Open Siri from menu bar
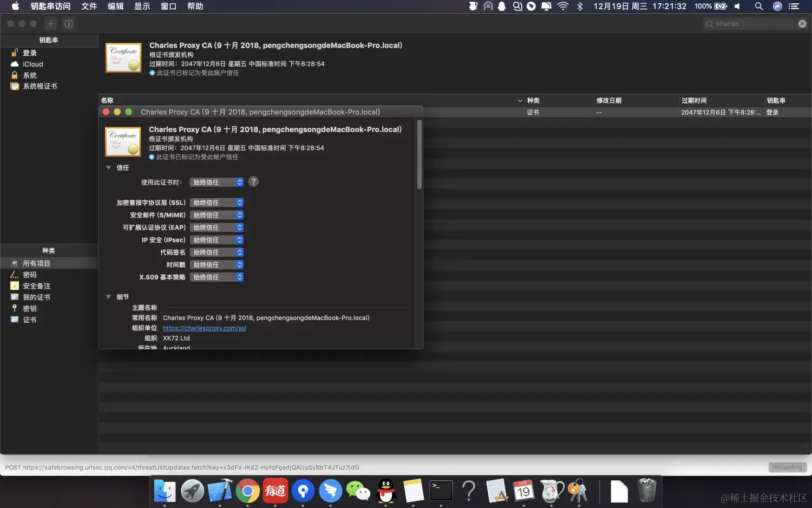This screenshot has height=508, width=812. [x=777, y=6]
